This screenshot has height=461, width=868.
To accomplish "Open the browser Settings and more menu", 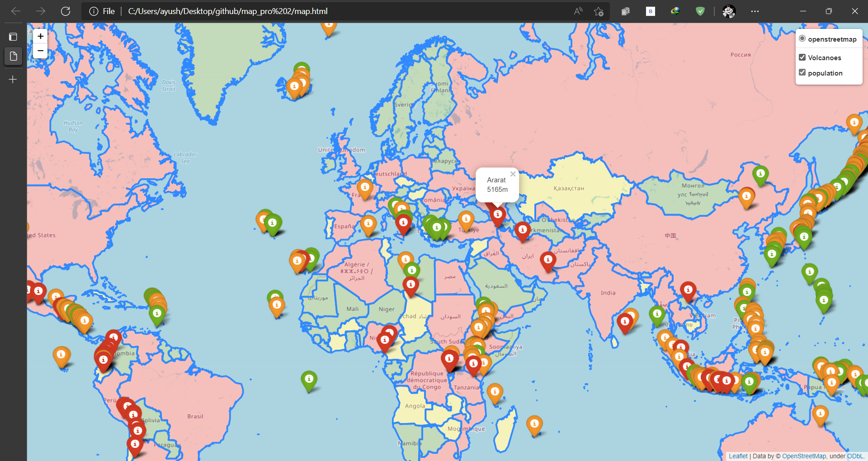I will 755,11.
